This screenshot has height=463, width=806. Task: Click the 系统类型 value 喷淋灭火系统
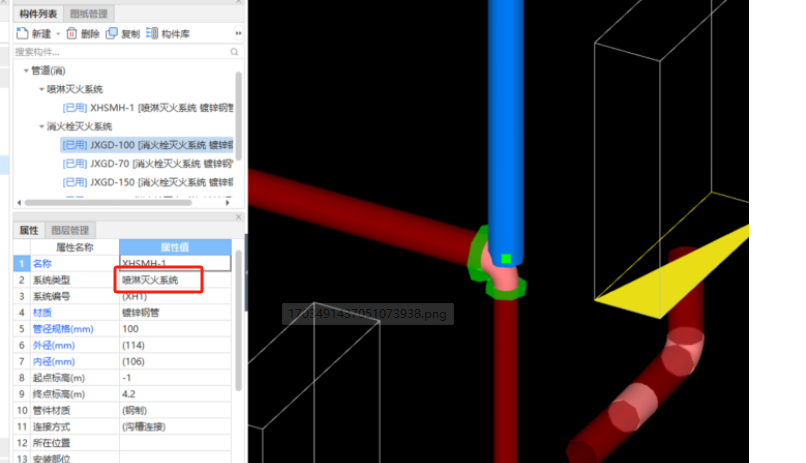175,280
